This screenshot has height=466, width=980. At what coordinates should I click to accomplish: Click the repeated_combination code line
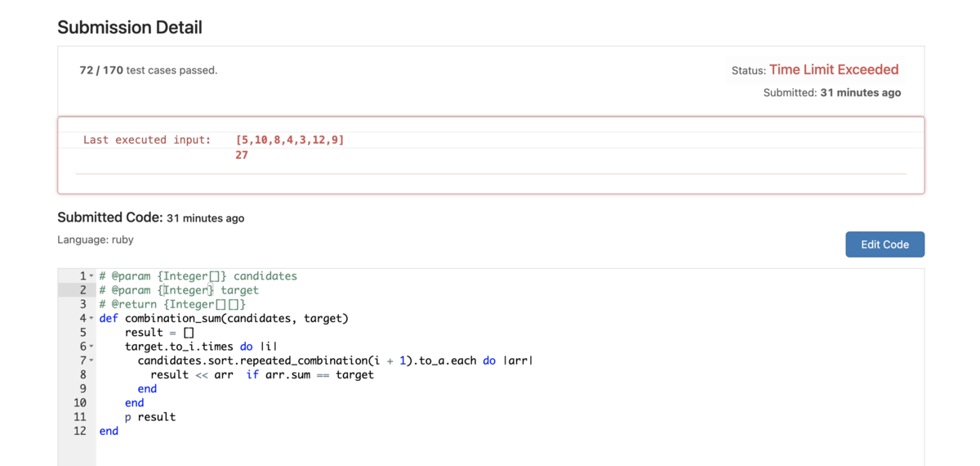coord(336,361)
